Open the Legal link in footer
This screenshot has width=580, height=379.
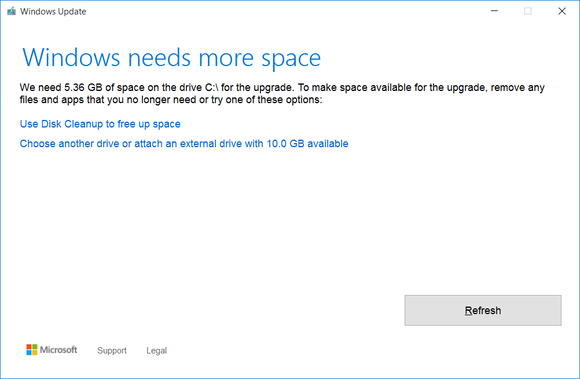pos(156,350)
